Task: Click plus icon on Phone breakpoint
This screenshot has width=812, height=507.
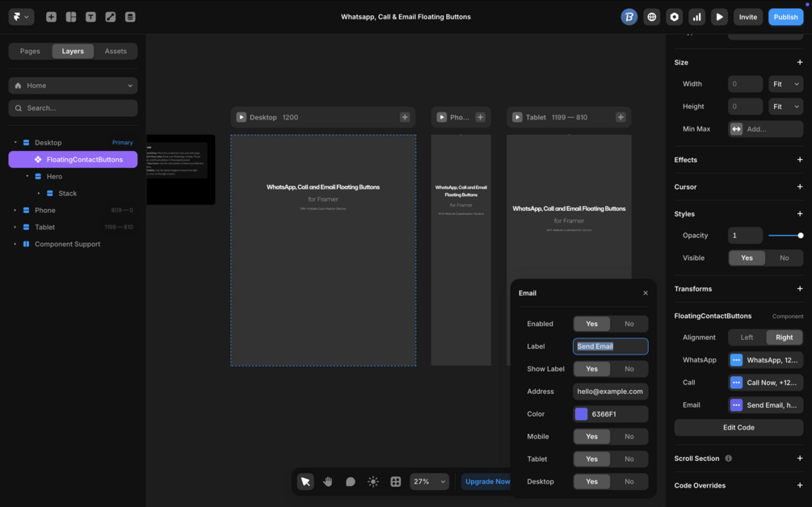Action: point(480,117)
